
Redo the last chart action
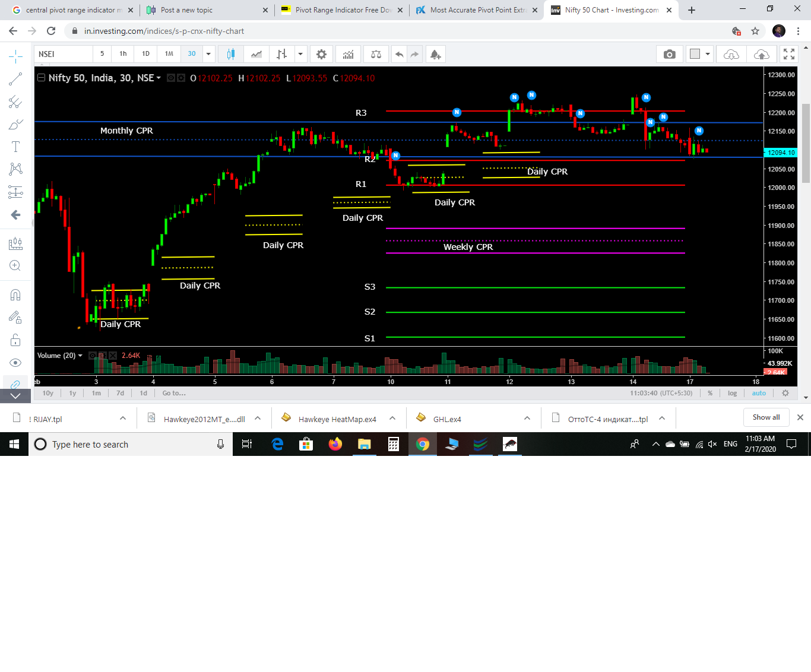(414, 54)
